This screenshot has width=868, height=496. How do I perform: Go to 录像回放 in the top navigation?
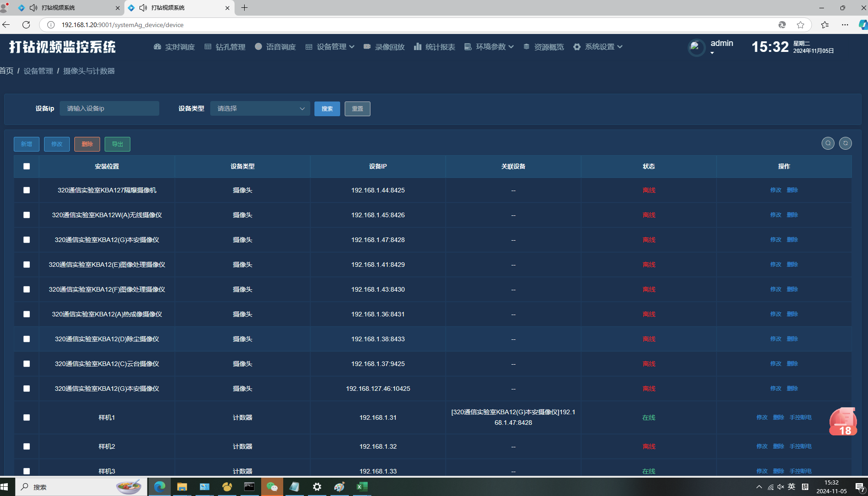coord(384,47)
